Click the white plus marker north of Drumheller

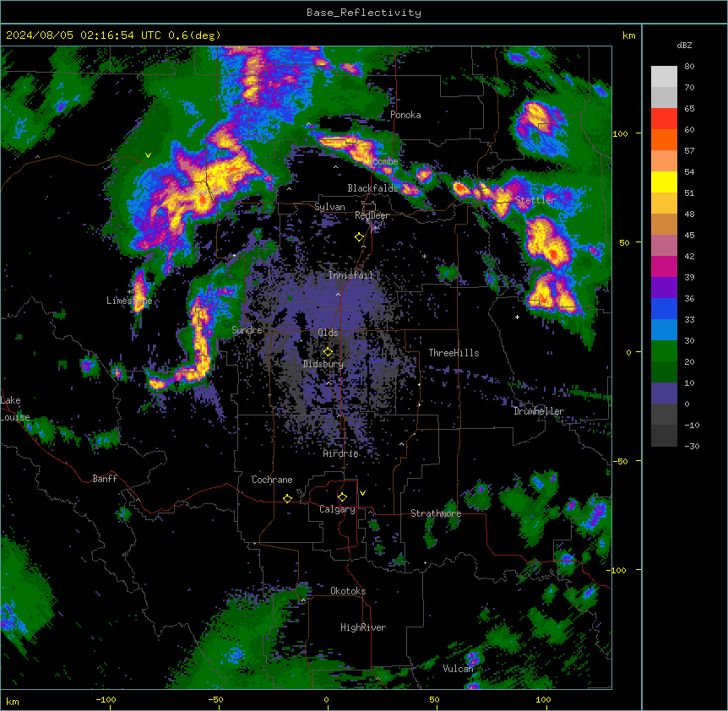pos(517,317)
